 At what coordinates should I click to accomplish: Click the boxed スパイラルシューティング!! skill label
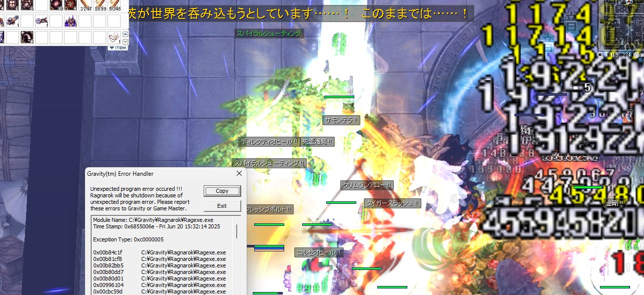click(x=269, y=163)
